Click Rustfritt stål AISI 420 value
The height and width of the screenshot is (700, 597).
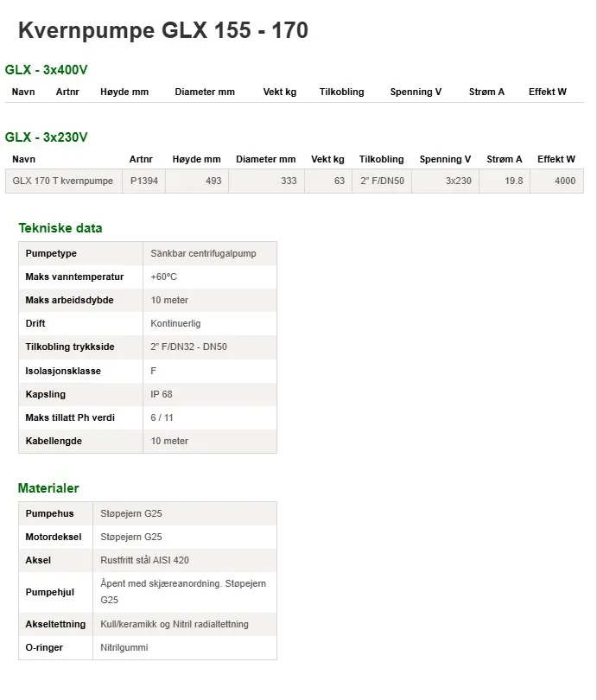[x=144, y=560]
